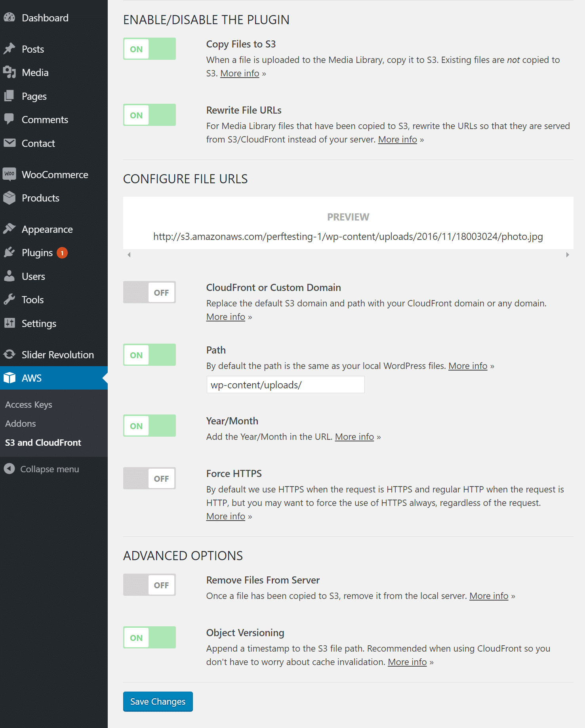Open the S3 and CloudFront menu item
585x728 pixels.
(x=43, y=442)
